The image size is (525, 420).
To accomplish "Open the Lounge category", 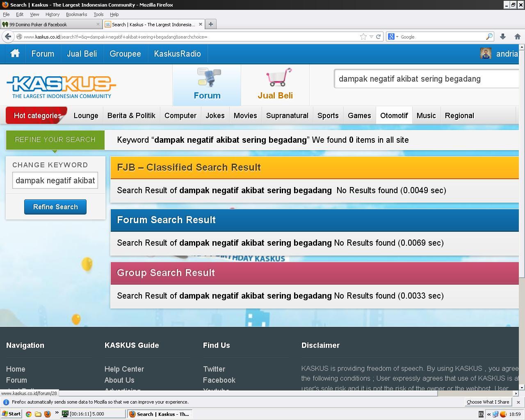I will [x=86, y=116].
